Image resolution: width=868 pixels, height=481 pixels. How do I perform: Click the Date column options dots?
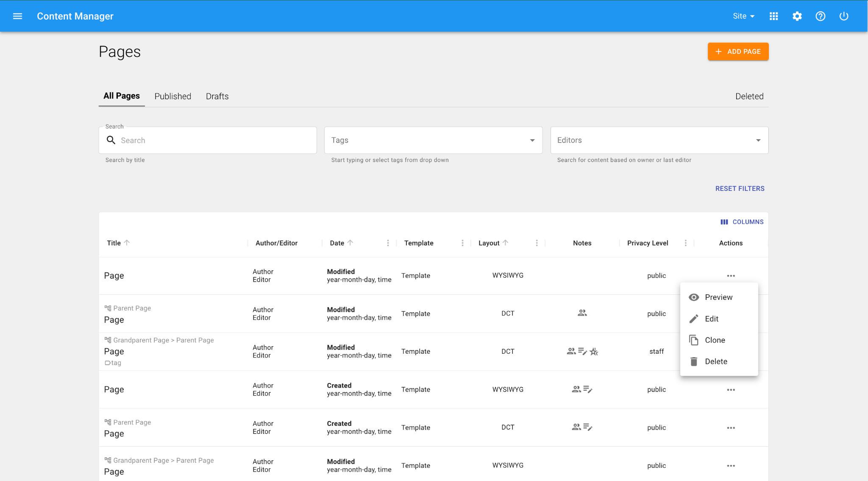(388, 243)
